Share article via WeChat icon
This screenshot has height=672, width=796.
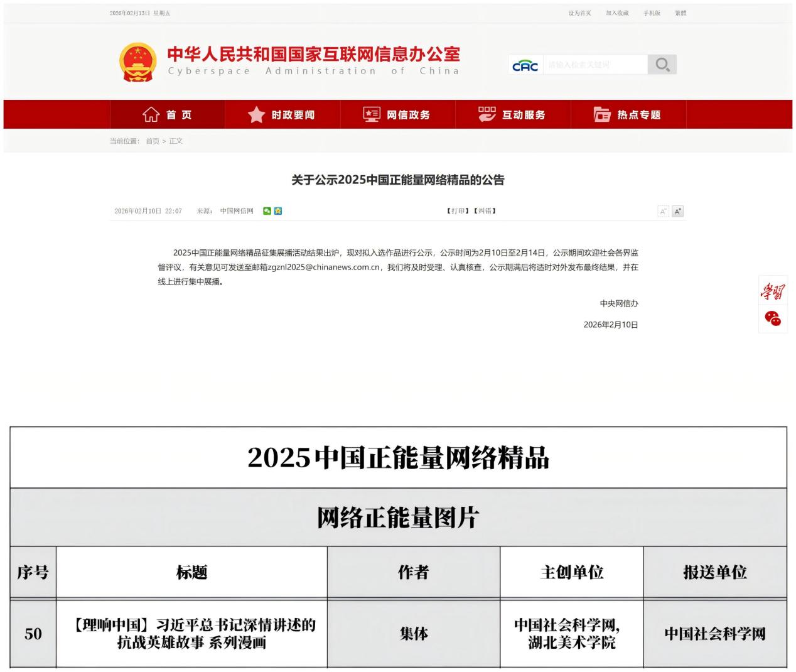point(267,211)
